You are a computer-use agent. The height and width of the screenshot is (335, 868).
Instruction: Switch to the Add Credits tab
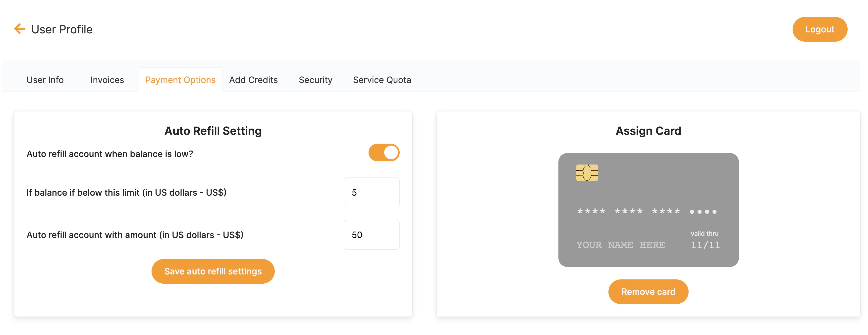(253, 80)
